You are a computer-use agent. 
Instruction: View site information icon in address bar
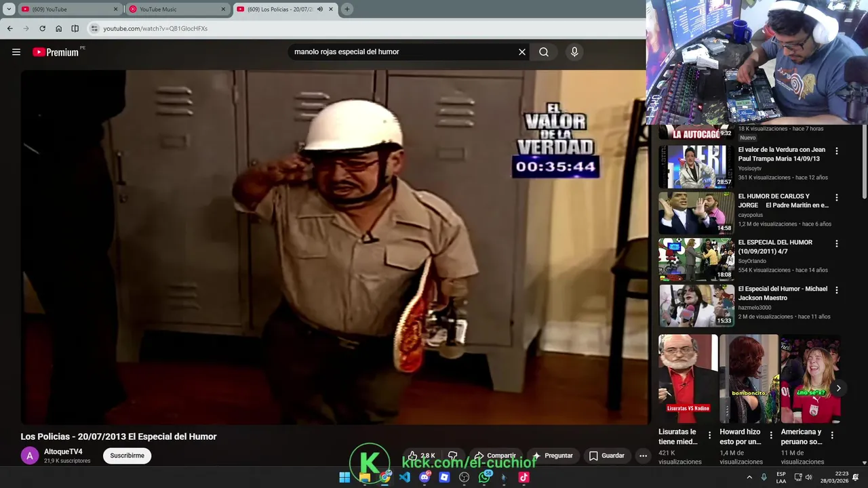[94, 28]
